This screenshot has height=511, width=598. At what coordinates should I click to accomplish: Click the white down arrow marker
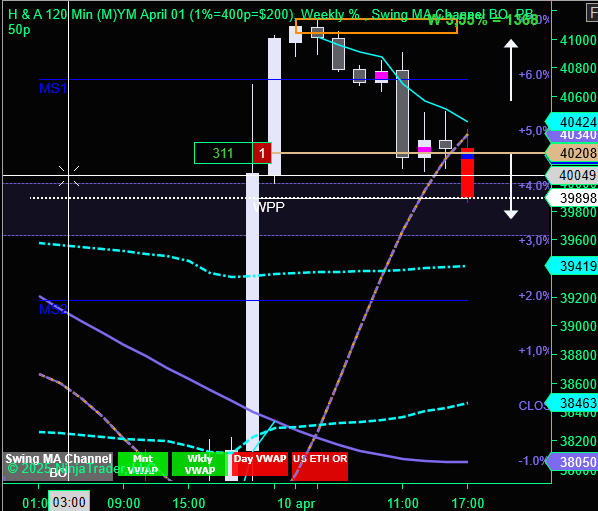[511, 186]
